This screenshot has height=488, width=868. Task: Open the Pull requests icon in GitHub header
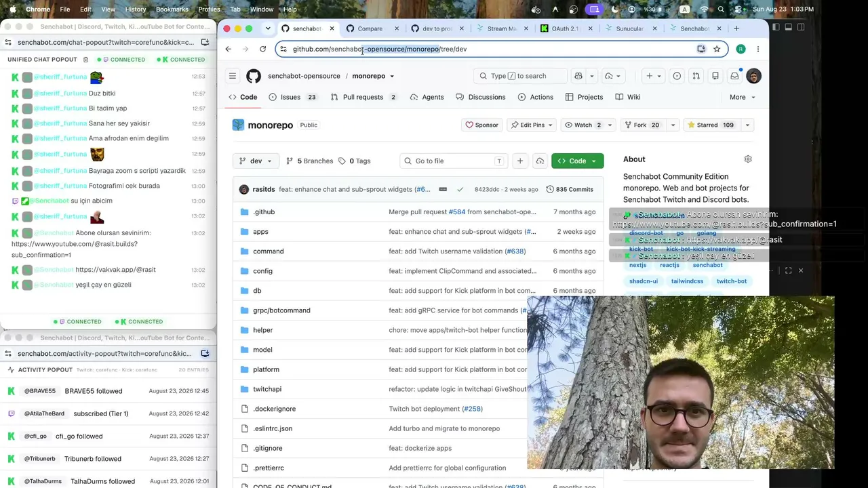[x=696, y=76]
